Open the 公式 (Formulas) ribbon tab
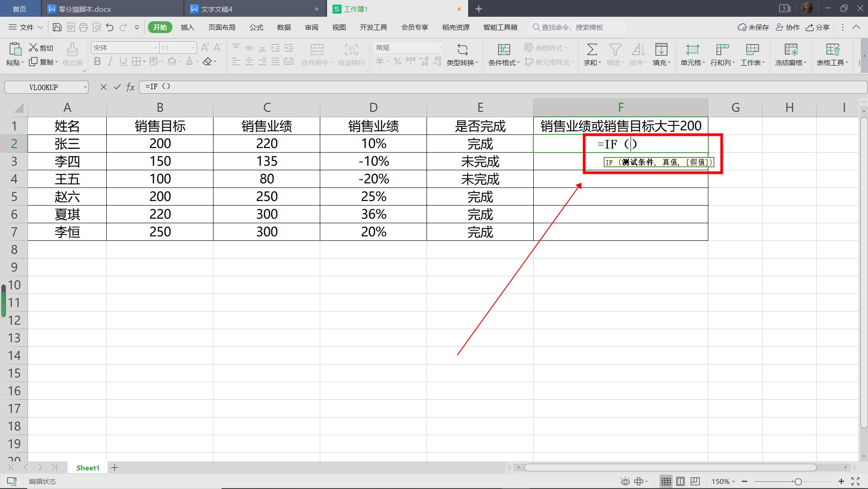Screen dimensions: 868x489 [256, 27]
